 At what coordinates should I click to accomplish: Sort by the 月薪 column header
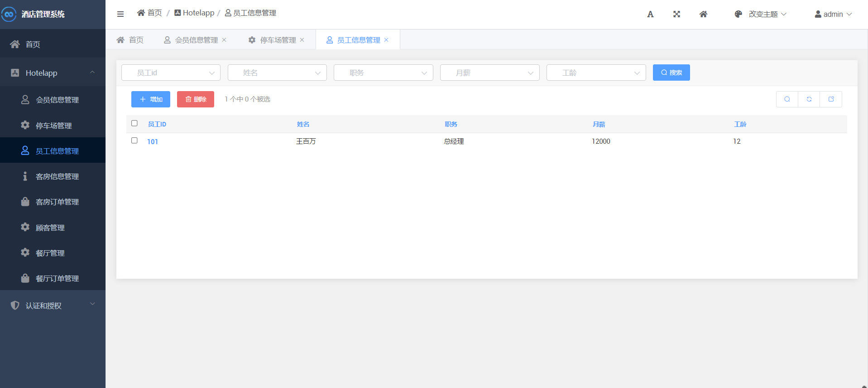(x=599, y=124)
